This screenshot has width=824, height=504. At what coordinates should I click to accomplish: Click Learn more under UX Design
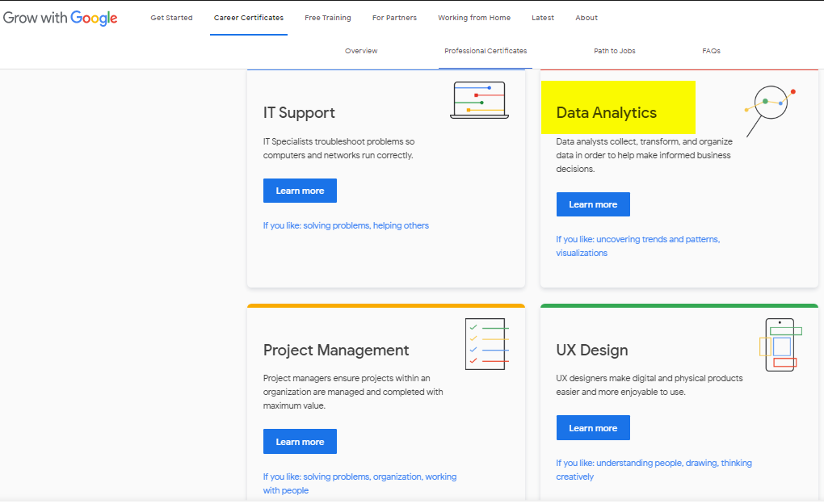(x=593, y=428)
